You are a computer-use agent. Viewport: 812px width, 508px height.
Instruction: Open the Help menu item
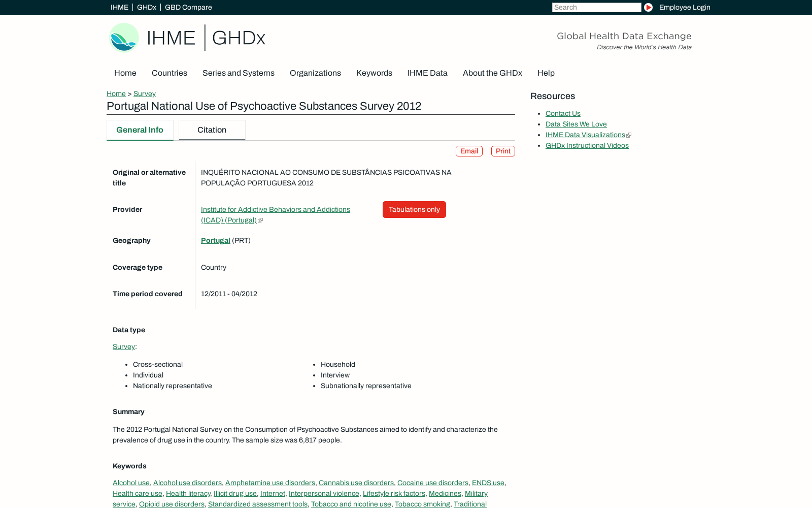point(546,73)
